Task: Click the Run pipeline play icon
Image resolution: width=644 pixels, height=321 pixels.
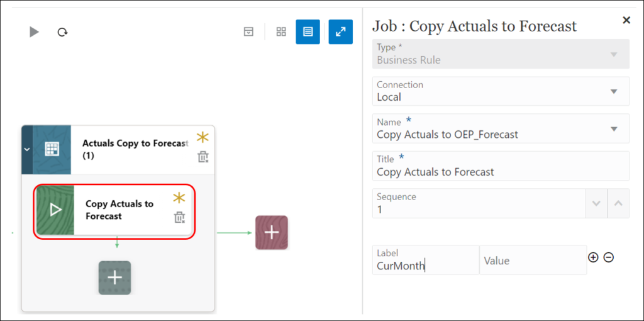Action: (34, 32)
